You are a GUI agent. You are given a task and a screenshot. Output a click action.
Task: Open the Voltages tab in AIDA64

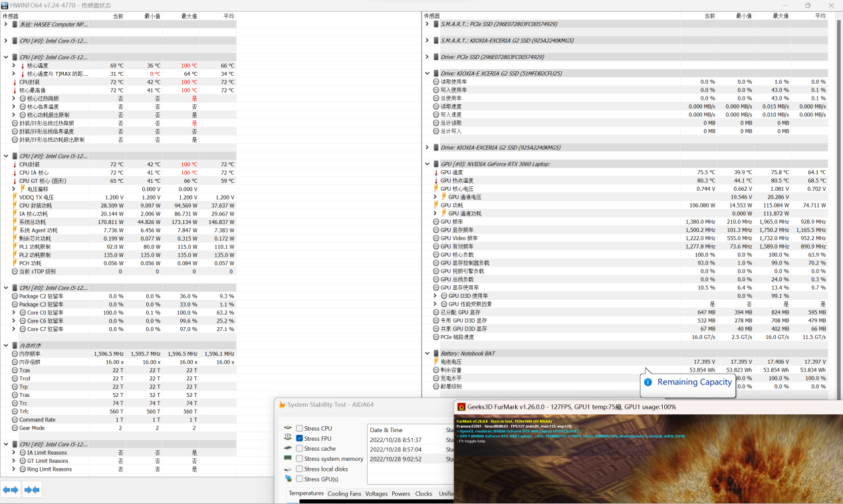click(376, 494)
